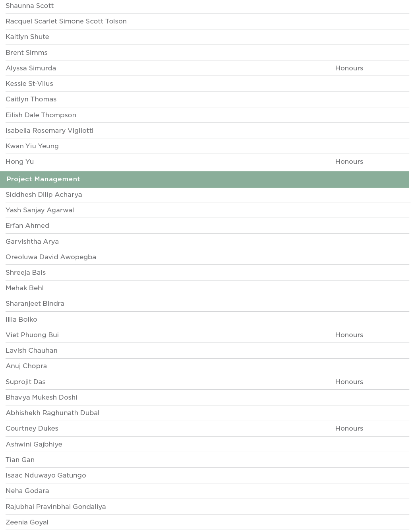
Task: Select Abhishekh Raghunath Dubal
Action: point(52,413)
